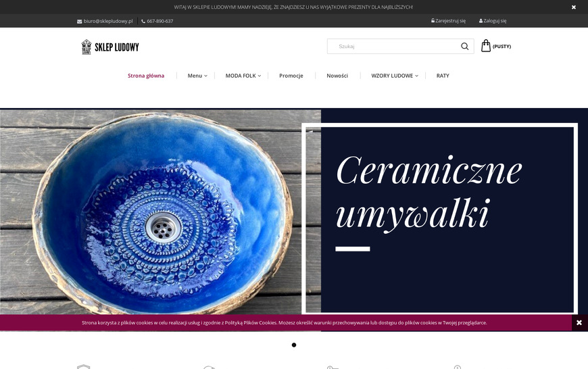Open the RATY menu item
This screenshot has width=588, height=369.
point(443,76)
